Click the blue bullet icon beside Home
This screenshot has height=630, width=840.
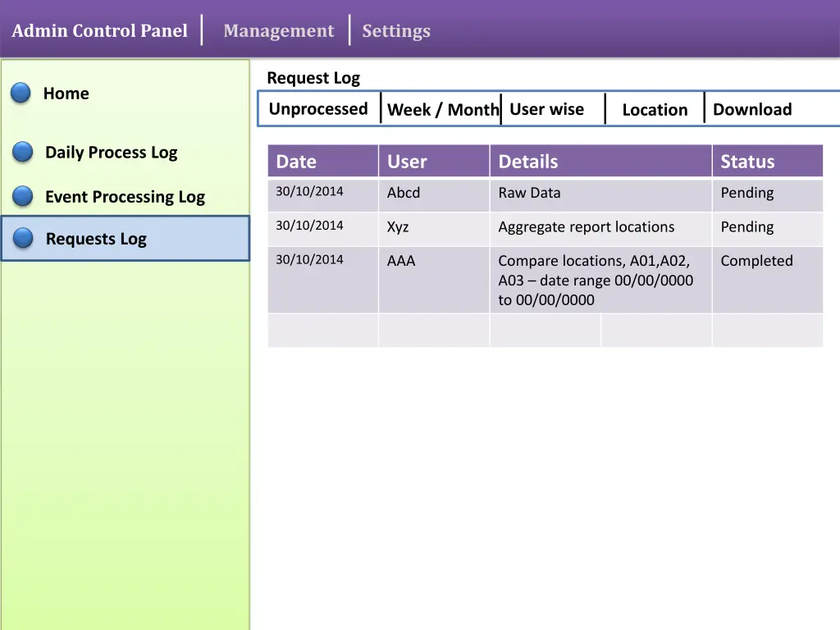click(21, 94)
